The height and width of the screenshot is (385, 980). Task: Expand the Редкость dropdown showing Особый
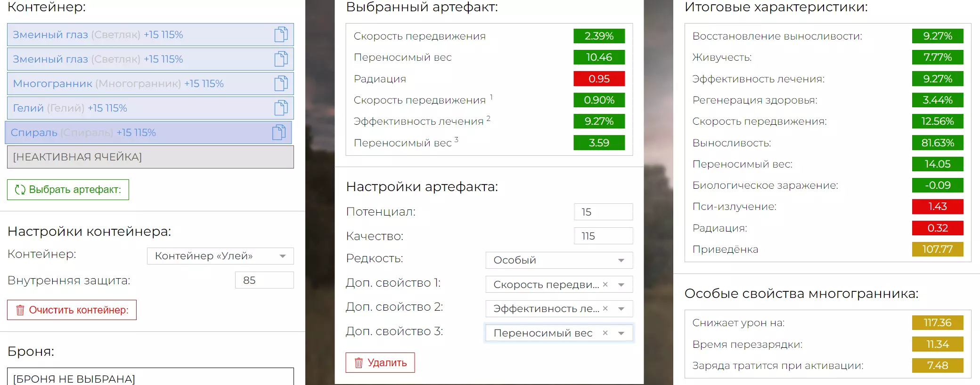click(x=621, y=260)
